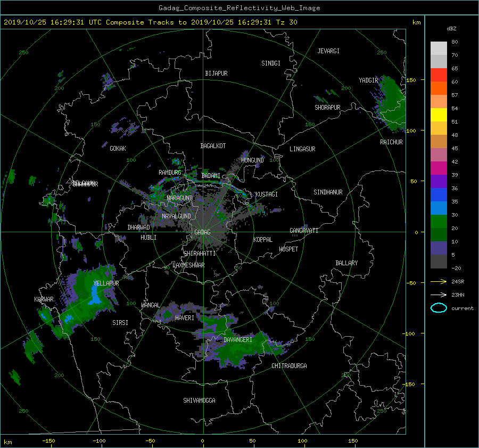Click the BALLARY city label
Viewport: 479px width, 448px height.
coord(346,263)
